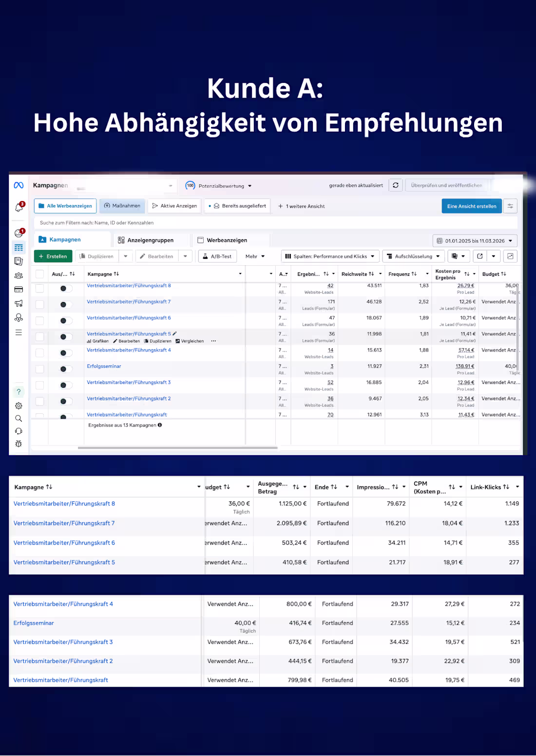Open the settings gear icon in sidebar
The width and height of the screenshot is (536, 756).
(x=19, y=406)
